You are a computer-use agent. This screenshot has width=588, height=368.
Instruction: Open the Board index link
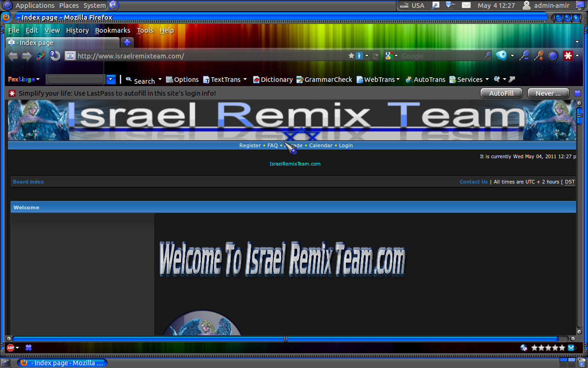click(x=28, y=182)
